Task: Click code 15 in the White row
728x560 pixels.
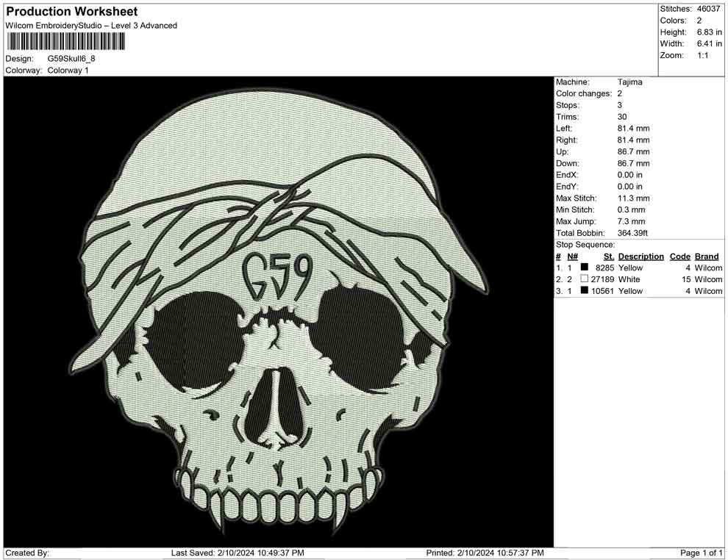Action: pos(686,279)
